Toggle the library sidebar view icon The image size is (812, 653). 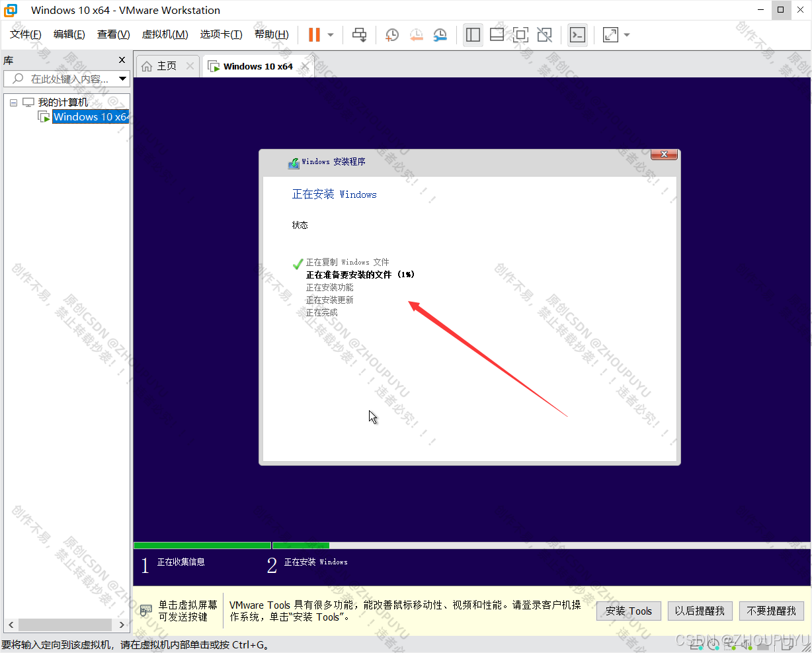[x=473, y=35]
